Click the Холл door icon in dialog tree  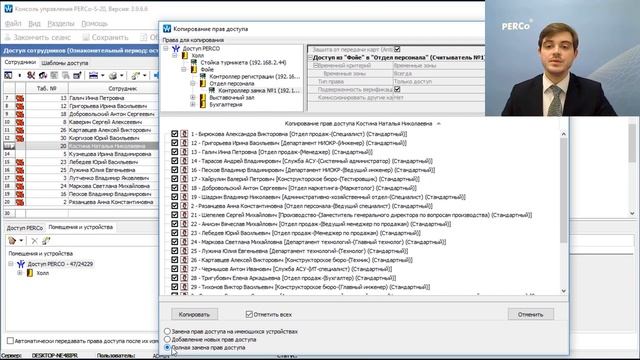(185, 56)
